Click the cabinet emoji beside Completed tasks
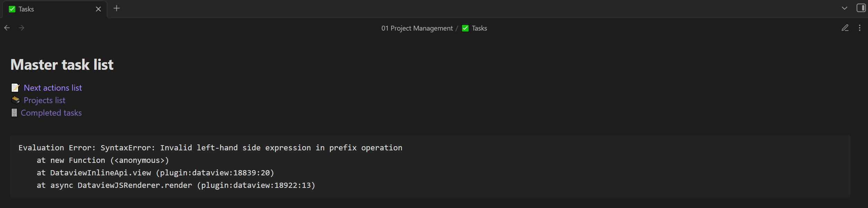 pyautogui.click(x=14, y=113)
